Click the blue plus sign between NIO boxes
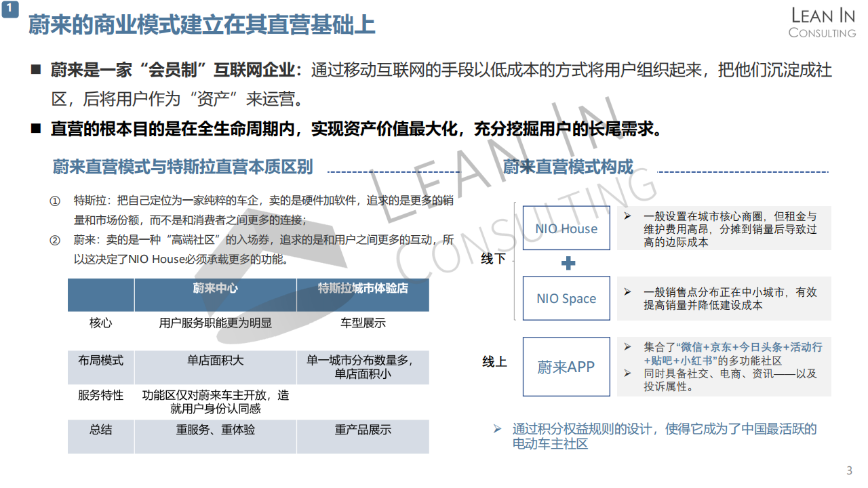Screen dimensions: 868x488 [x=568, y=264]
